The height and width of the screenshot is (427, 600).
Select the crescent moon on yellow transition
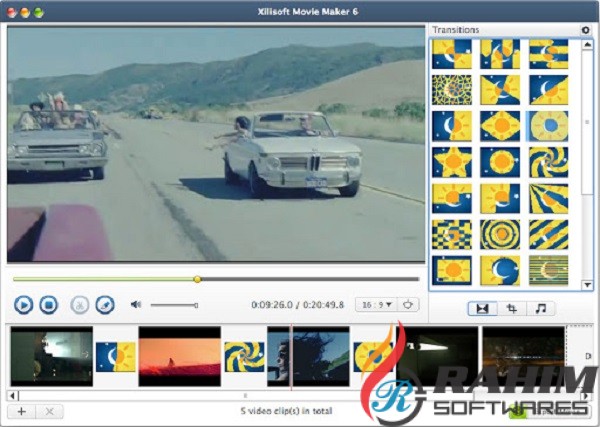tap(500, 271)
